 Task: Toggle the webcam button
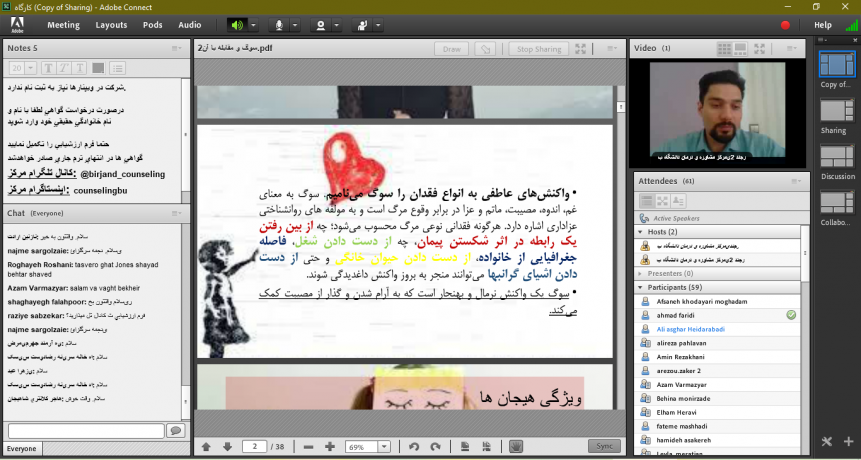coord(321,25)
